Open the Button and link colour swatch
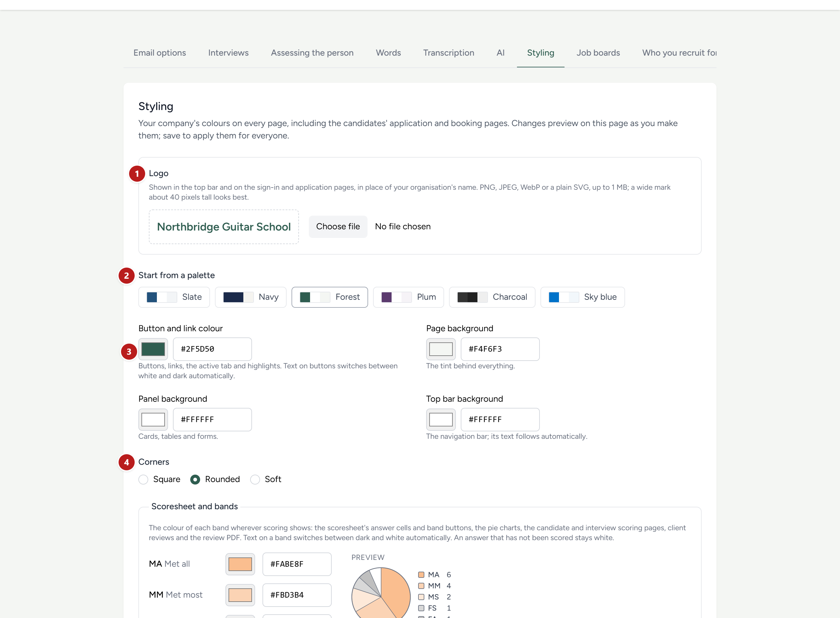The width and height of the screenshot is (840, 618). pos(153,349)
